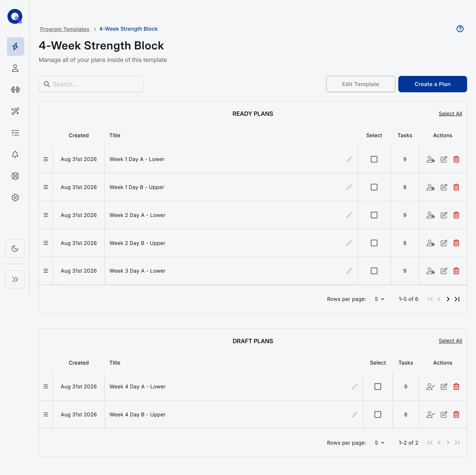Select checkbox for Week 1 Day A - Lower
Viewport: 476px width, 475px height.
click(x=374, y=159)
